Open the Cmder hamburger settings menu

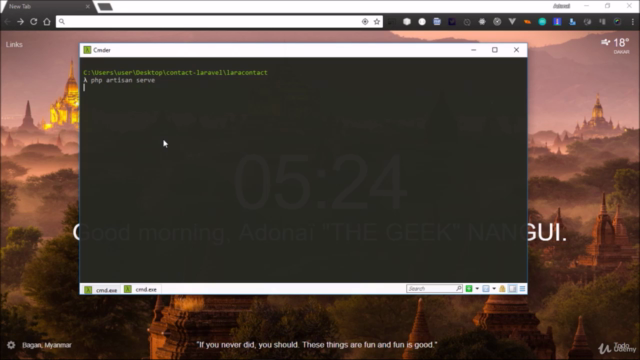pos(522,289)
